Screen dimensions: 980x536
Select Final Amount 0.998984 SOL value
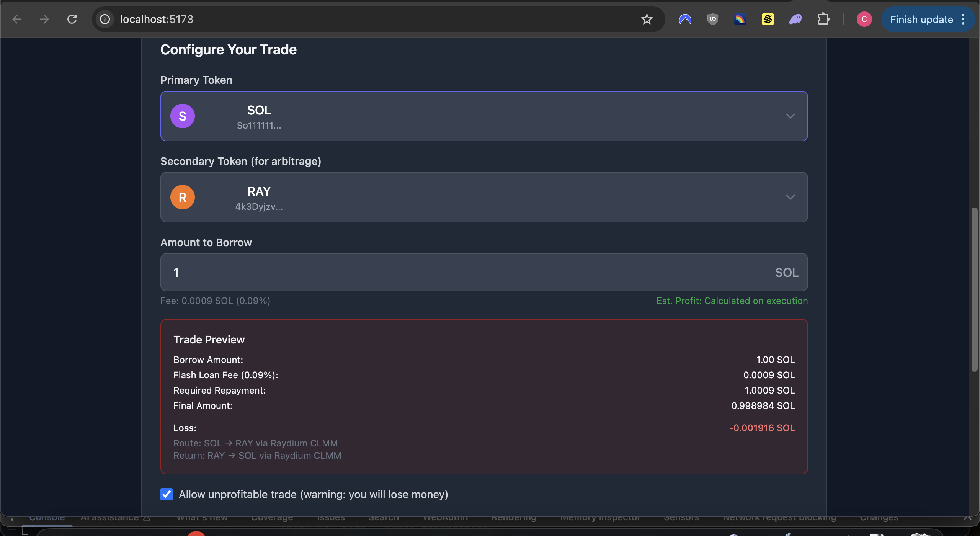pos(763,405)
